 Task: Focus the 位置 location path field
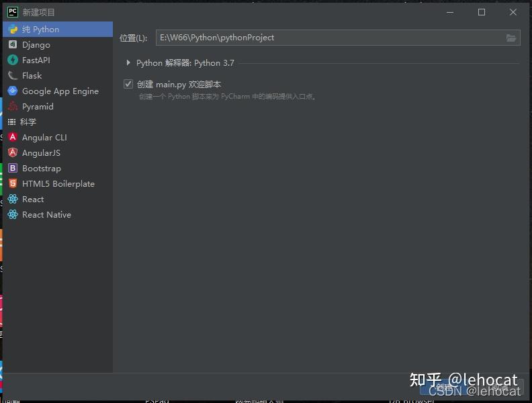(338, 38)
